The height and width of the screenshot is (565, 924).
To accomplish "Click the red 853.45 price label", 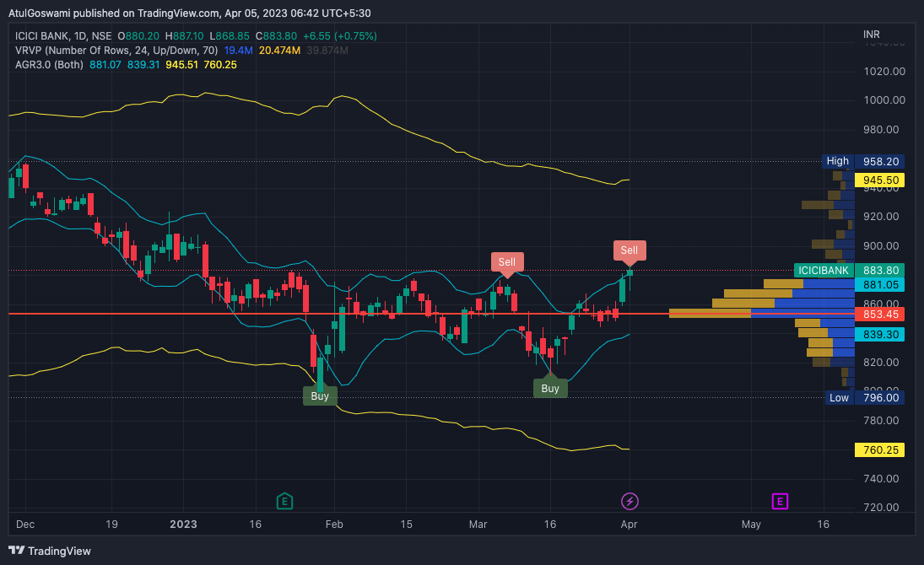I will point(880,314).
